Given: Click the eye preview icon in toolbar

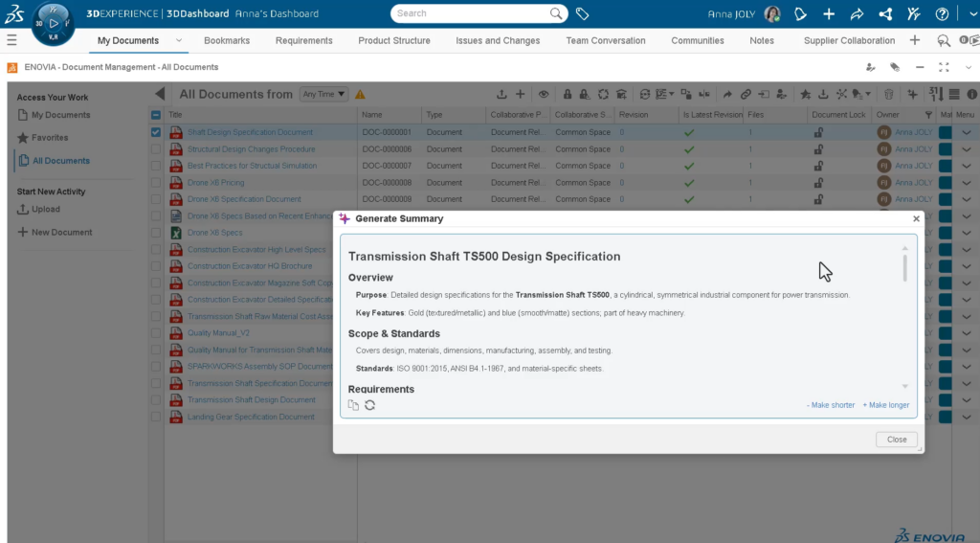Looking at the screenshot, I should (x=544, y=95).
